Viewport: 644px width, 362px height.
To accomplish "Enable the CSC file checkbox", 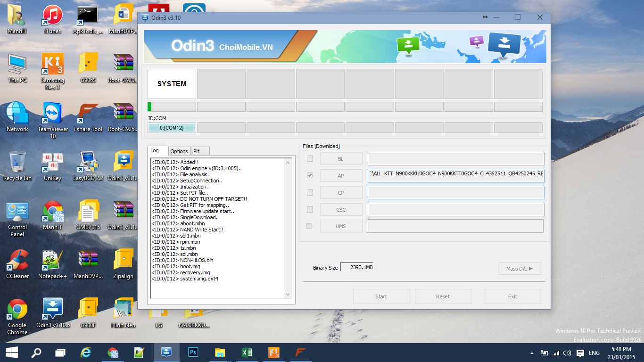I will click(x=310, y=209).
